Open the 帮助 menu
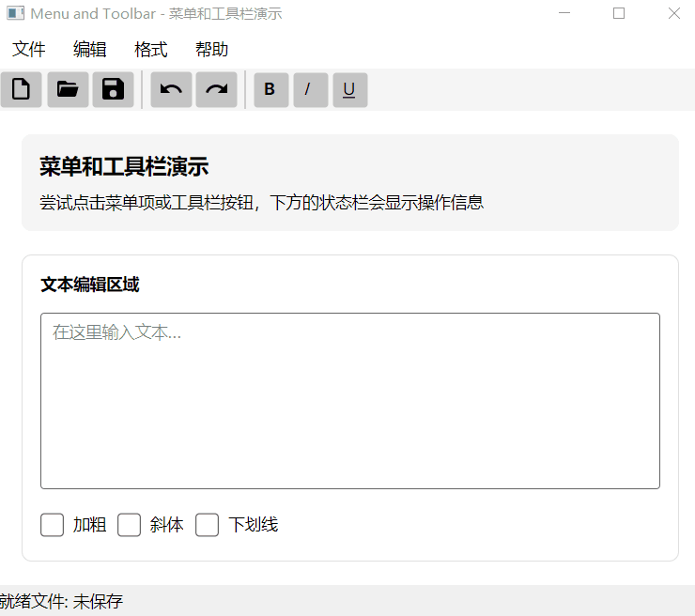 [x=212, y=50]
